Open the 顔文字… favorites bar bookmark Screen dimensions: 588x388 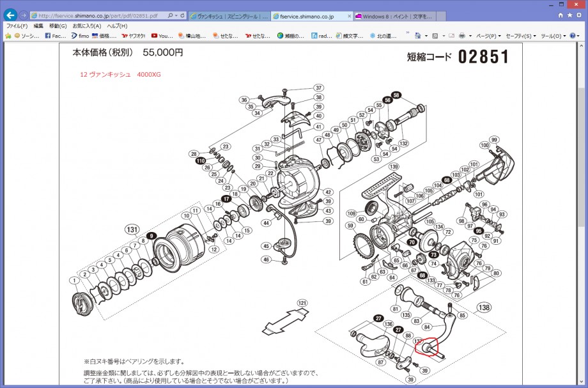[350, 36]
